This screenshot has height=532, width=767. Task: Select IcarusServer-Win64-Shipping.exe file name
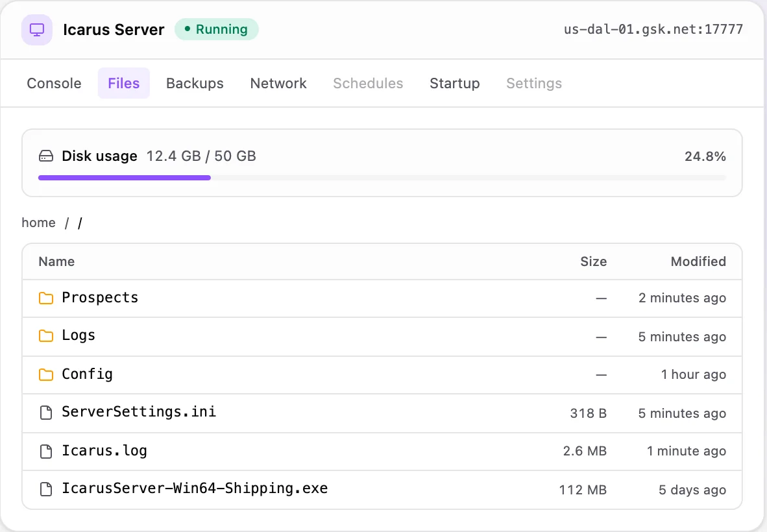click(195, 489)
